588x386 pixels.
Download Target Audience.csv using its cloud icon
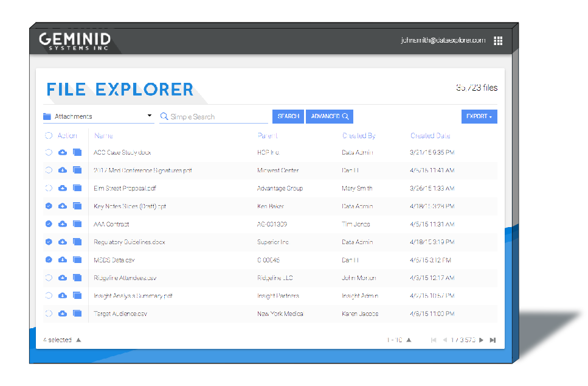tap(63, 313)
